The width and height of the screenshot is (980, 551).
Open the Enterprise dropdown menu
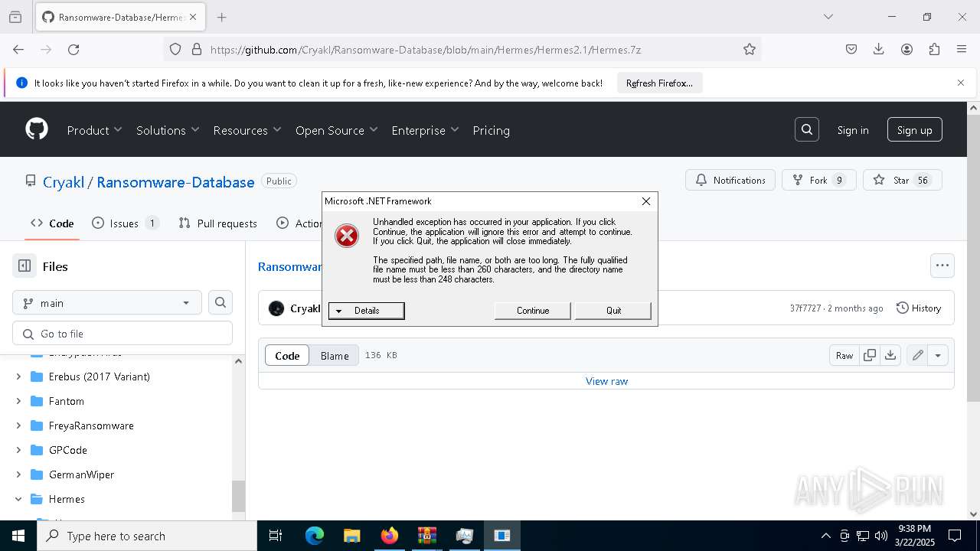425,130
